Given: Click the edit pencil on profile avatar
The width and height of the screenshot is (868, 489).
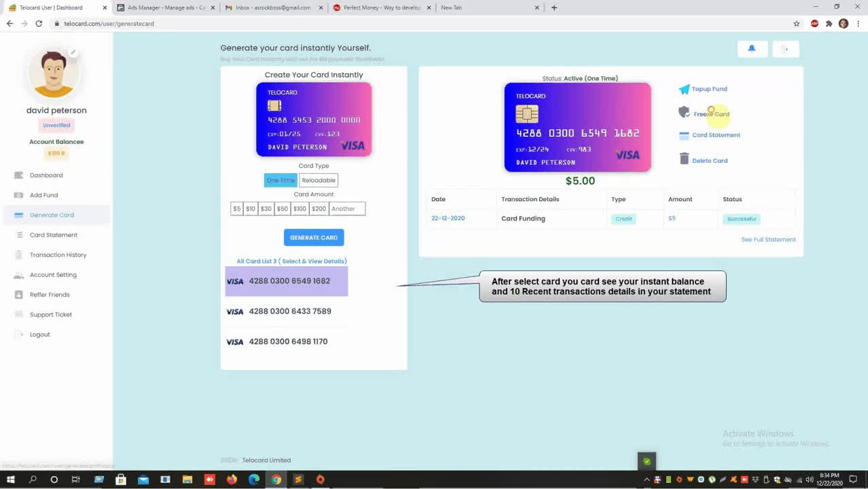Looking at the screenshot, I should coord(73,52).
